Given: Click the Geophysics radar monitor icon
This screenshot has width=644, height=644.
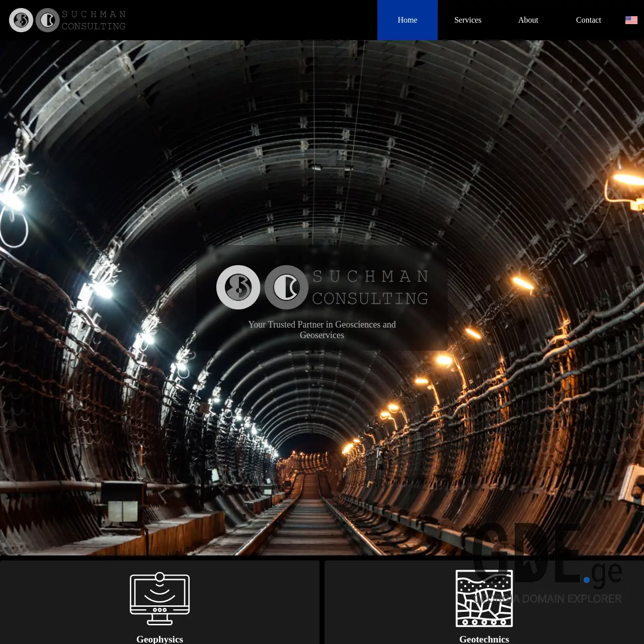Looking at the screenshot, I should (160, 598).
